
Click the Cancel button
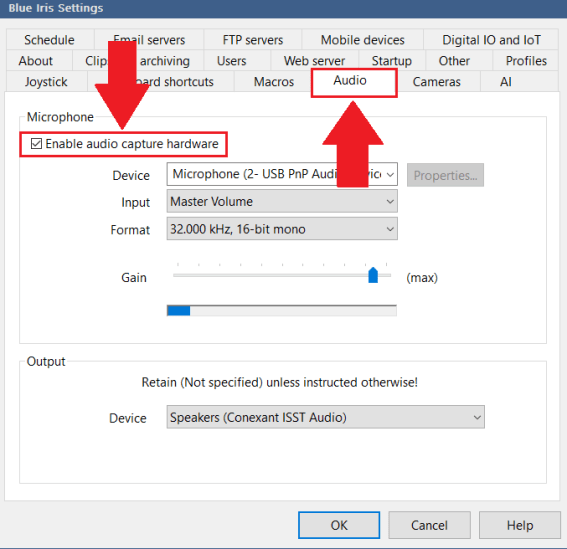pyautogui.click(x=429, y=525)
